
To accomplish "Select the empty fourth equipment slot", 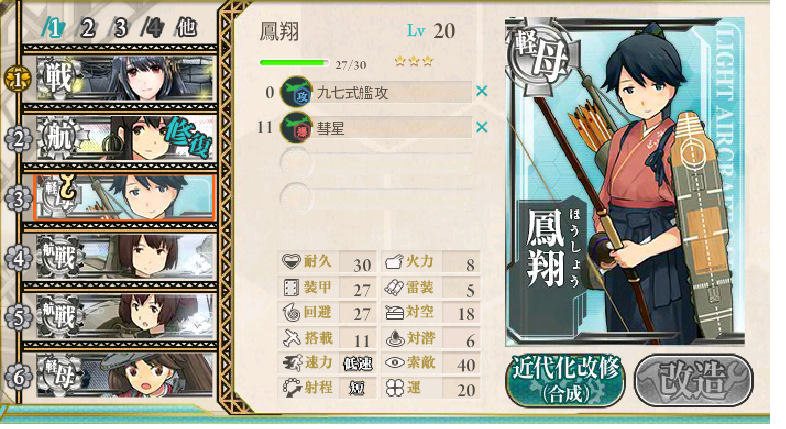I will (377, 197).
